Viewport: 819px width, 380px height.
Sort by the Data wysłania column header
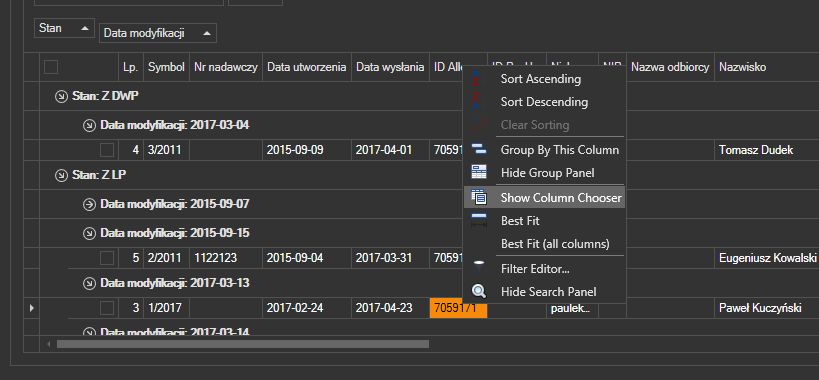click(x=390, y=67)
